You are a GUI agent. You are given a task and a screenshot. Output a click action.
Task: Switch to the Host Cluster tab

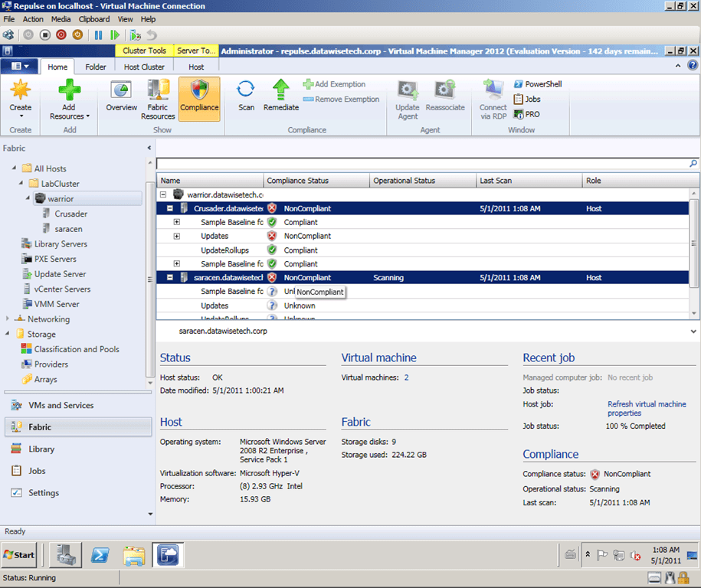[144, 67]
